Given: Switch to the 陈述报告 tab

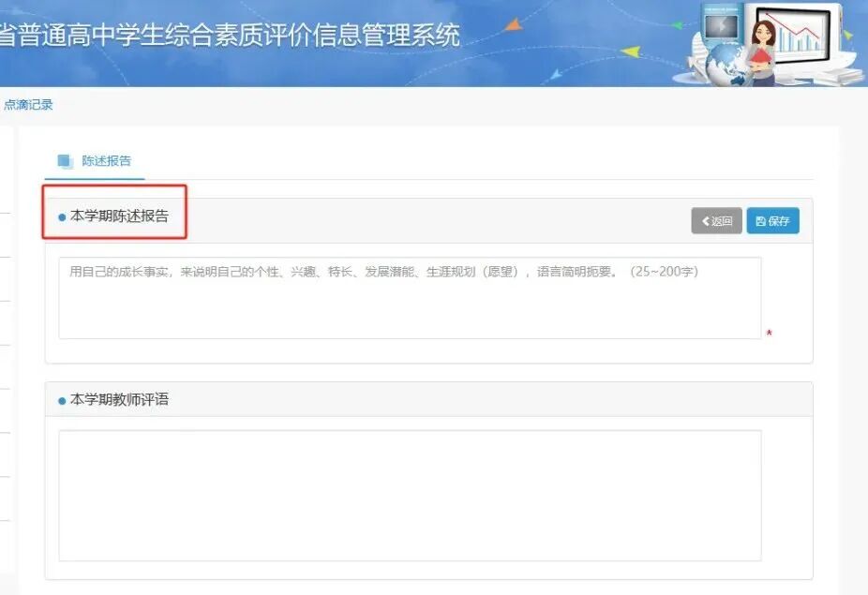Looking at the screenshot, I should [106, 161].
